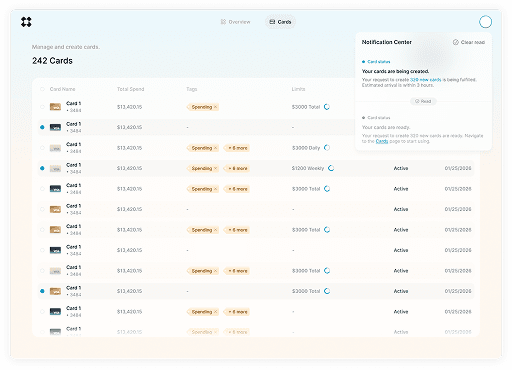Switch to the Overview tab
This screenshot has width=512, height=370.
(x=235, y=22)
